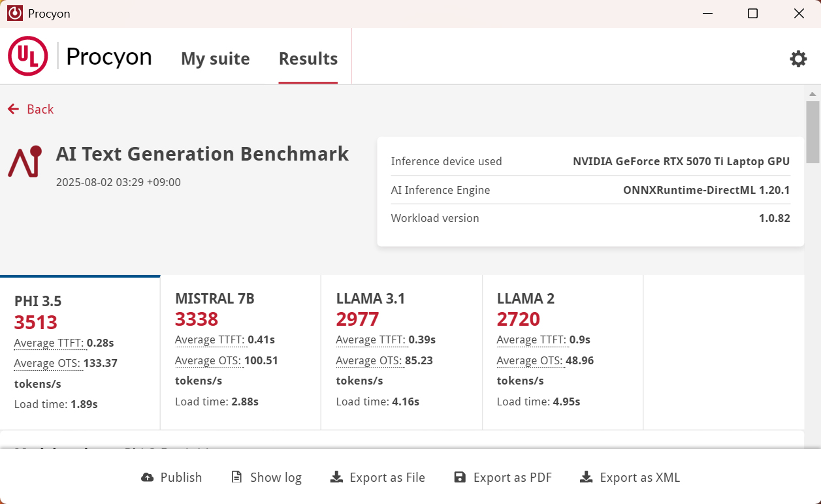Switch to the My suite tab
Viewport: 821px width, 504px height.
[216, 59]
